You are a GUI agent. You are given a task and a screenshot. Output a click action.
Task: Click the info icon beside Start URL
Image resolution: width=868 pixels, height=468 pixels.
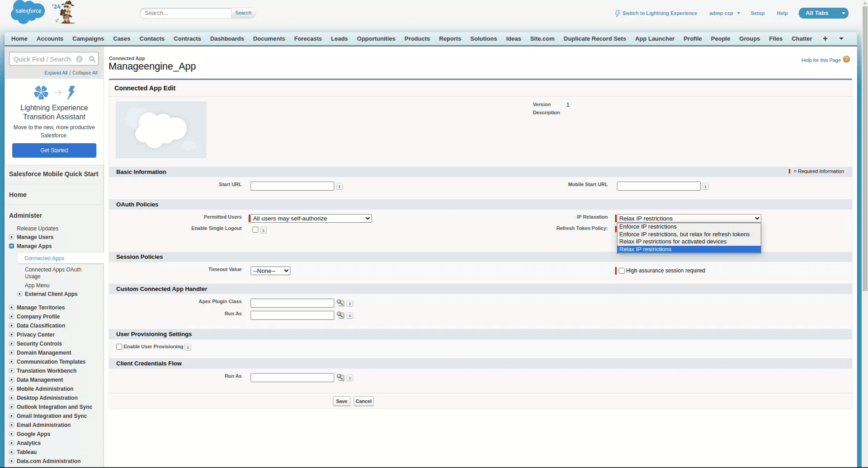(340, 186)
